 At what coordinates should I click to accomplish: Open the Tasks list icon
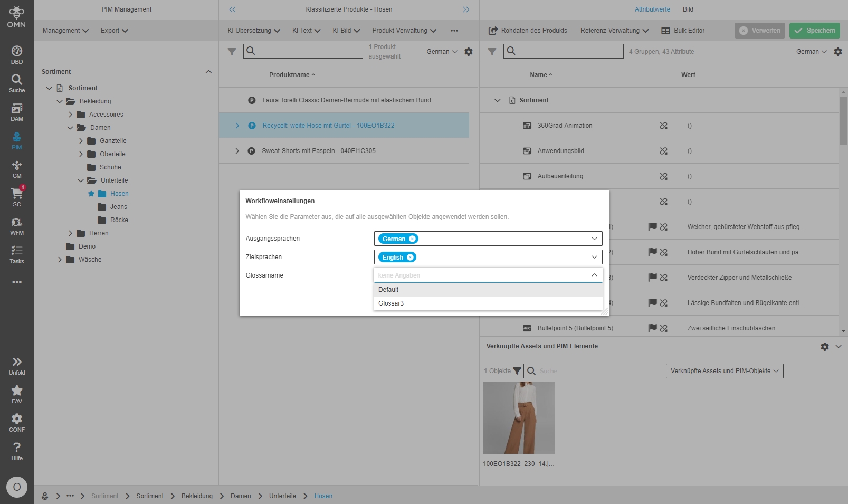click(x=17, y=254)
